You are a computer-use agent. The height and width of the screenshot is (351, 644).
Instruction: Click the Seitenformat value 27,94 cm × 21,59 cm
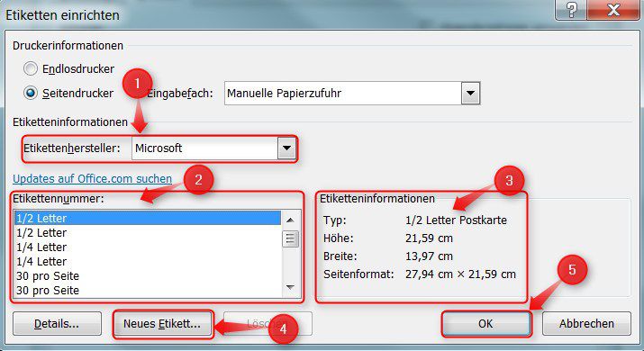[x=460, y=274]
